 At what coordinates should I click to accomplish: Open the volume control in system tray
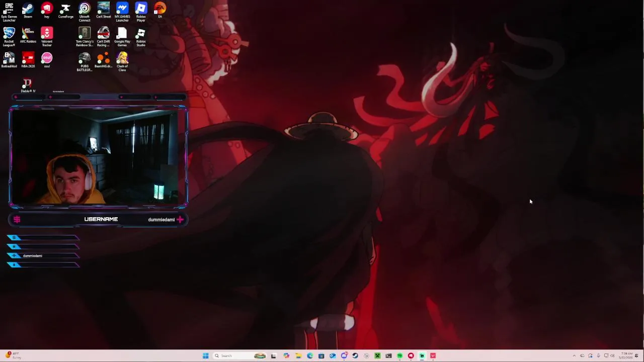[x=612, y=355]
